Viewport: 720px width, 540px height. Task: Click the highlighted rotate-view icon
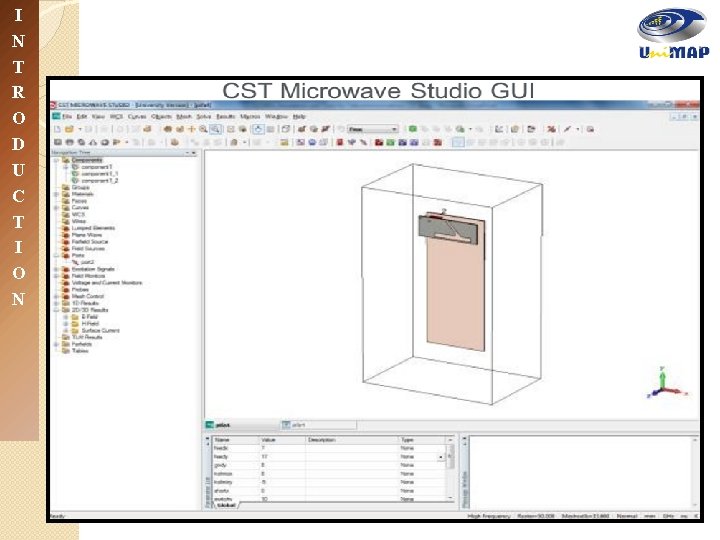258,129
